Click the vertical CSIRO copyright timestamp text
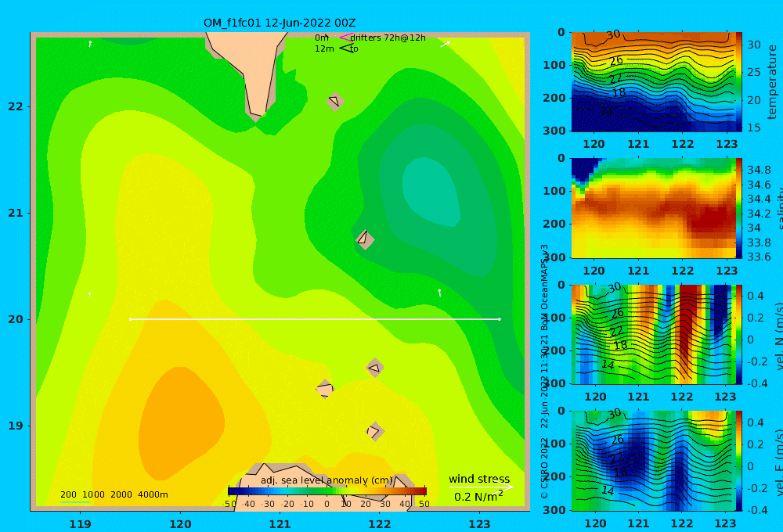Viewport: 783px width, 532px height. coord(544,372)
